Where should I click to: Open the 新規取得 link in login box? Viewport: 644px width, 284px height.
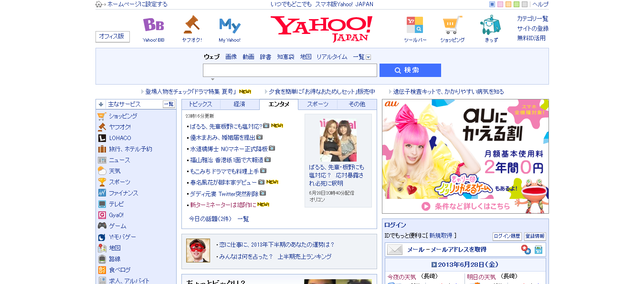coord(441,236)
